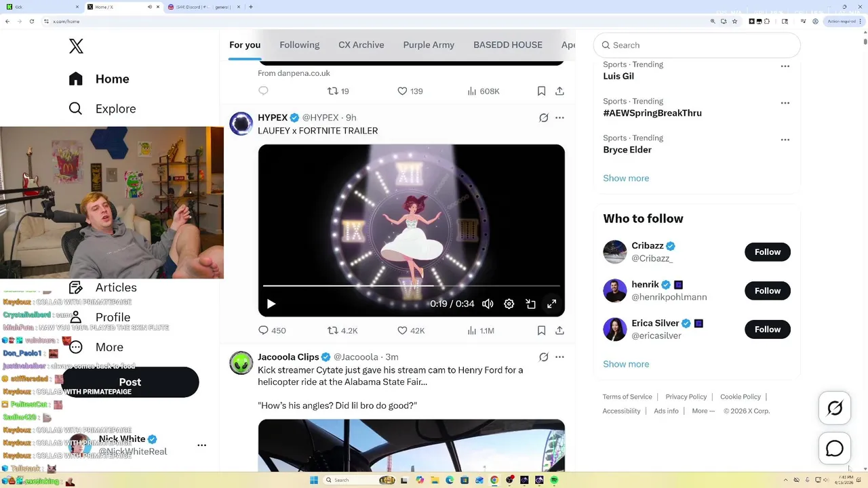Like HYPEX post with 42K likes
The width and height of the screenshot is (868, 488).
coord(411,331)
